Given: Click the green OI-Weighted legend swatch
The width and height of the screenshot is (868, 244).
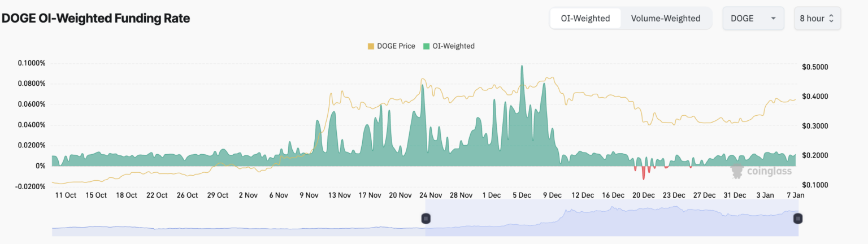Looking at the screenshot, I should (x=427, y=46).
